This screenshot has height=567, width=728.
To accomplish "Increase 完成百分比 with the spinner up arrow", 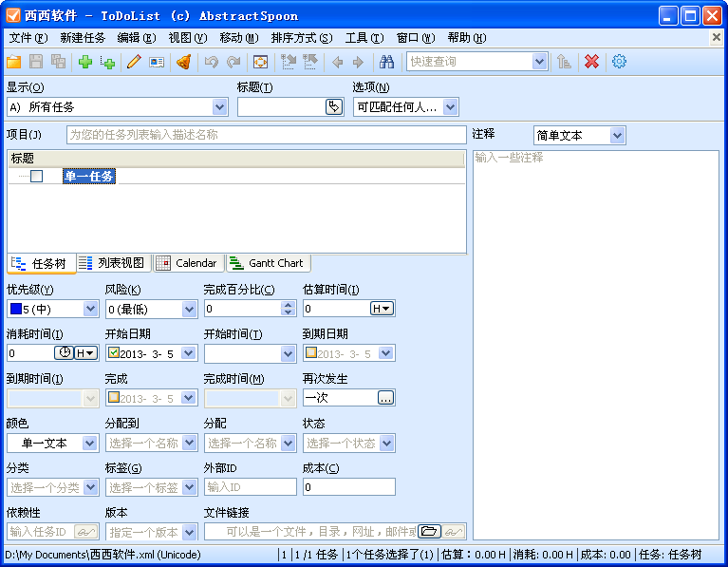I will 289,305.
